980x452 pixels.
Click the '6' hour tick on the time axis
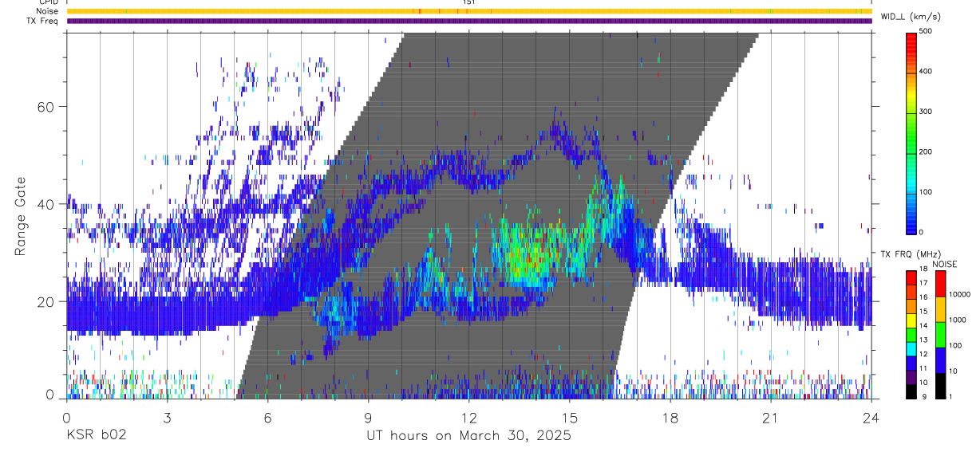267,418
